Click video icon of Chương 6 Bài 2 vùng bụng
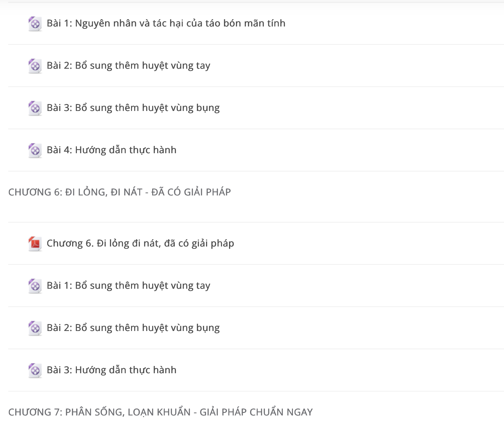This screenshot has height=435, width=504. coord(35,328)
